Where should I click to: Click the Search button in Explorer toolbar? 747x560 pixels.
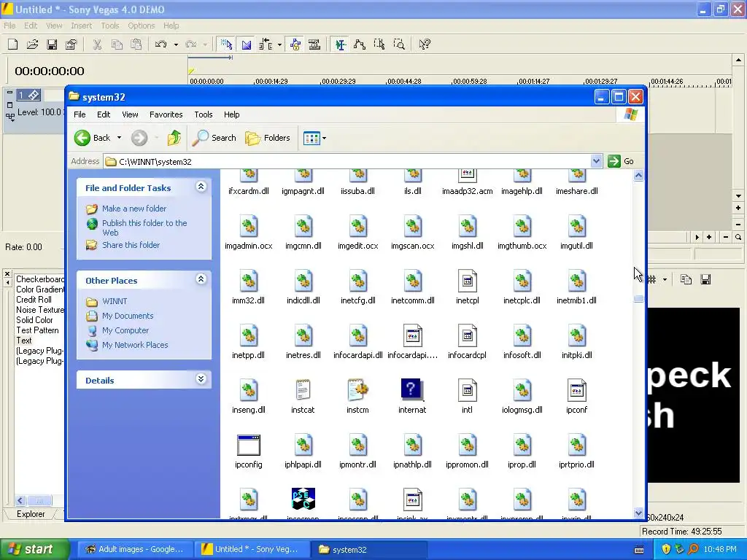tap(214, 138)
